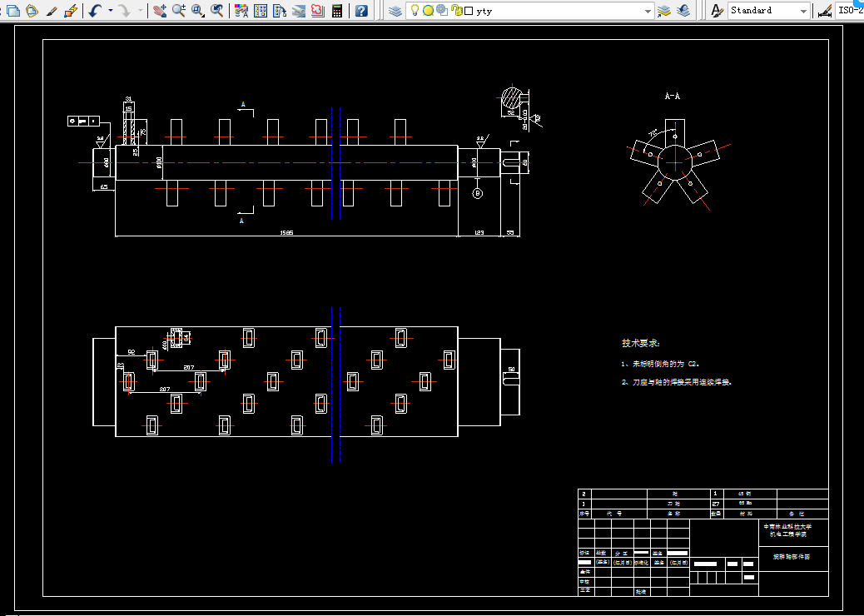Click the 1585 length dimension text
Screen dimensions: 864x616
[x=286, y=232]
